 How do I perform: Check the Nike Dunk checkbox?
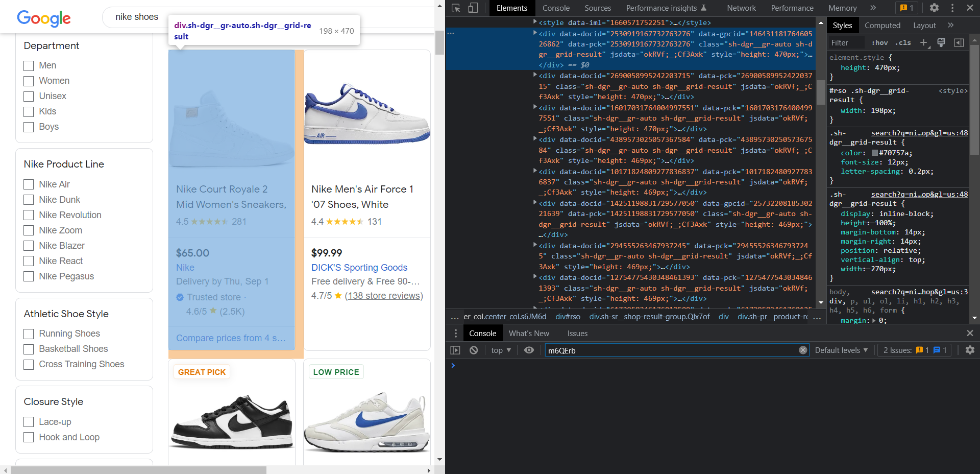[29, 200]
